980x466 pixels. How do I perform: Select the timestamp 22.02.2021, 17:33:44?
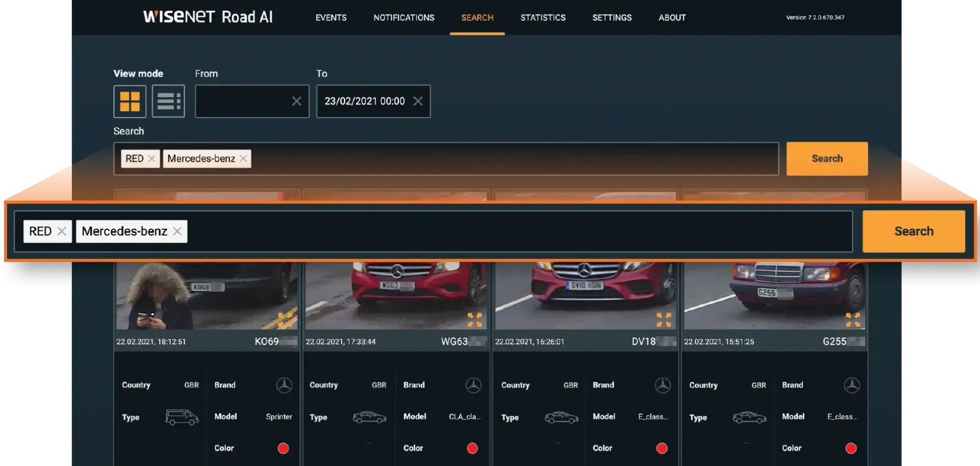coord(340,341)
